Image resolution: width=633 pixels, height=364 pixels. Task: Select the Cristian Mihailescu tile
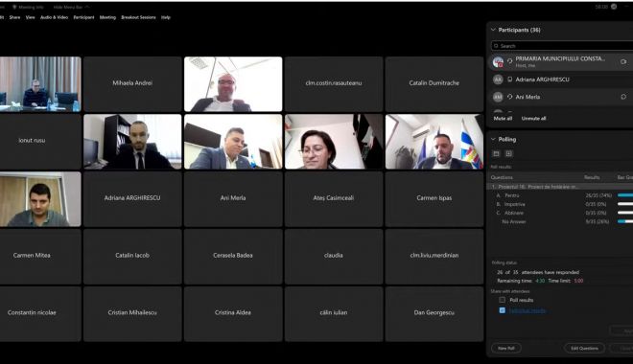pos(132,313)
